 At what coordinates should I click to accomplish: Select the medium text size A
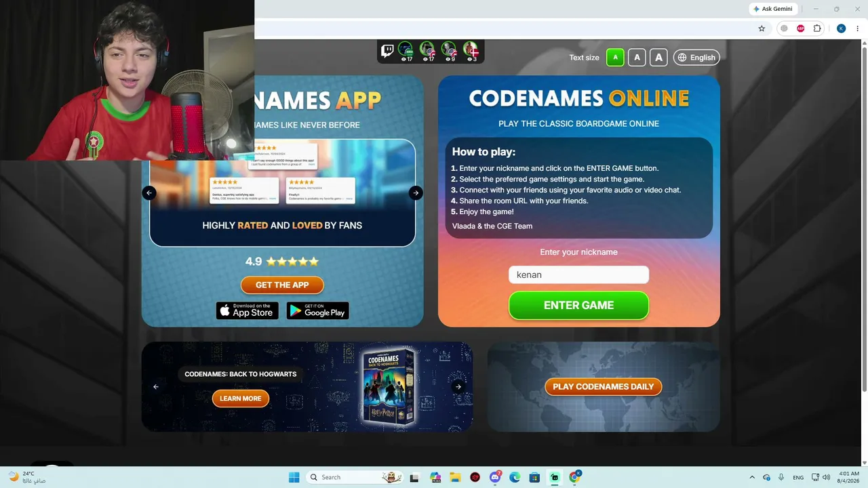click(x=637, y=58)
